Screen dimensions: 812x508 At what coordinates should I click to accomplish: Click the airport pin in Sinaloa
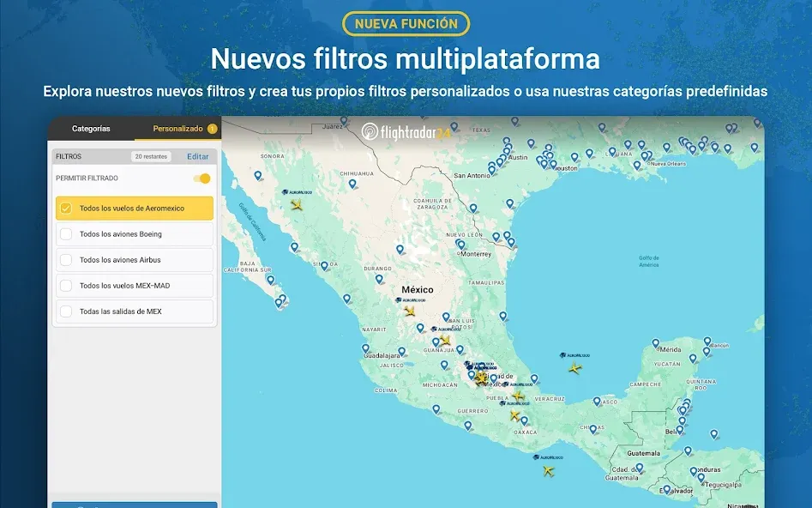tap(324, 266)
